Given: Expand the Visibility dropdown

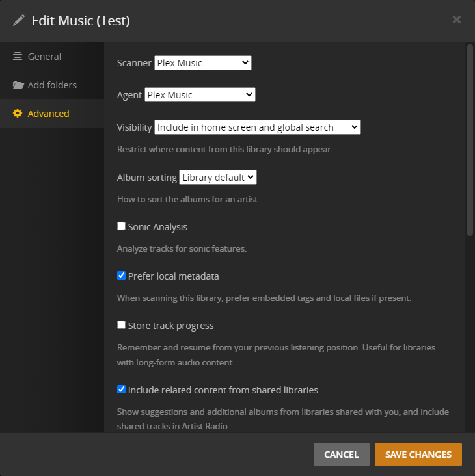Looking at the screenshot, I should [x=257, y=127].
